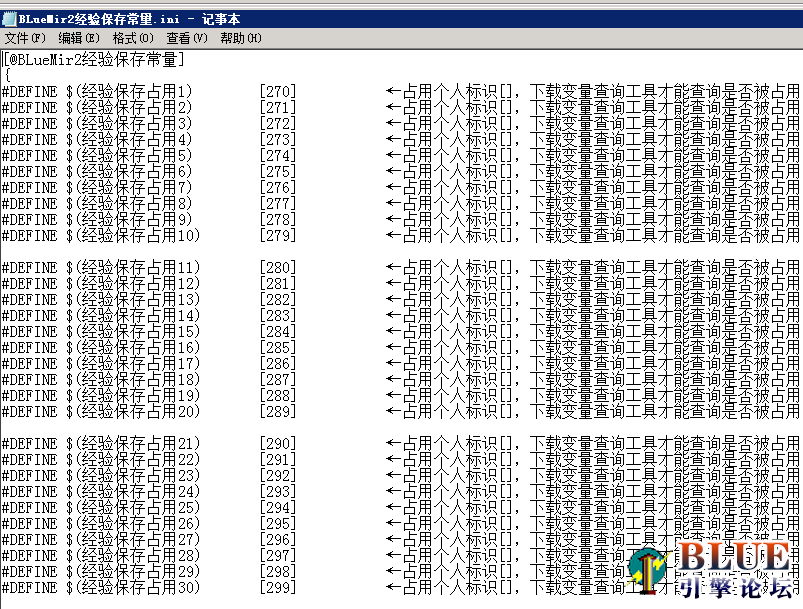The image size is (803, 609).
Task: Click the value [279]
Action: pos(277,235)
